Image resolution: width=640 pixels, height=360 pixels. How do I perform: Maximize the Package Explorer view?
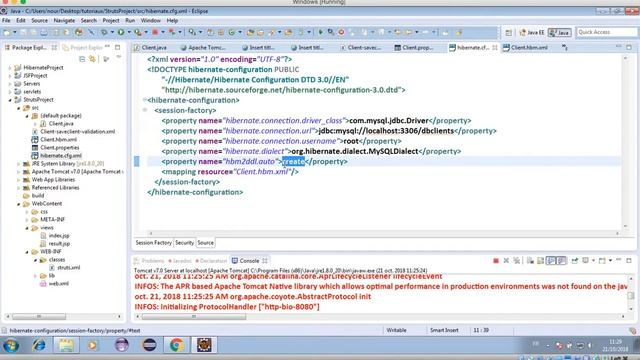pyautogui.click(x=118, y=47)
